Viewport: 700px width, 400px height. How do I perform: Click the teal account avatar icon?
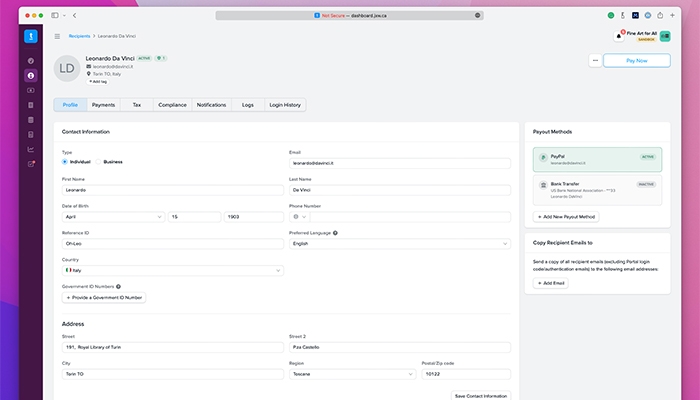pos(665,36)
